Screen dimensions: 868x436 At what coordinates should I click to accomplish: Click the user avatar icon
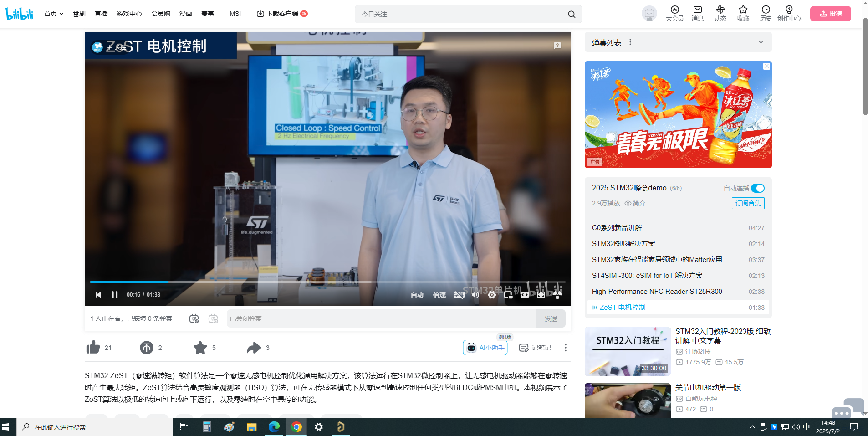coord(649,14)
